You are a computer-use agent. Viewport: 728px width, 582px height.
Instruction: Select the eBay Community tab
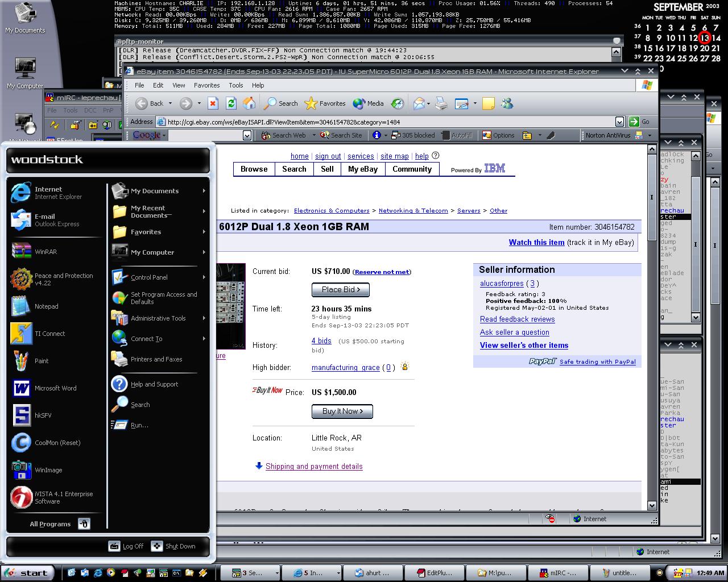click(x=412, y=169)
